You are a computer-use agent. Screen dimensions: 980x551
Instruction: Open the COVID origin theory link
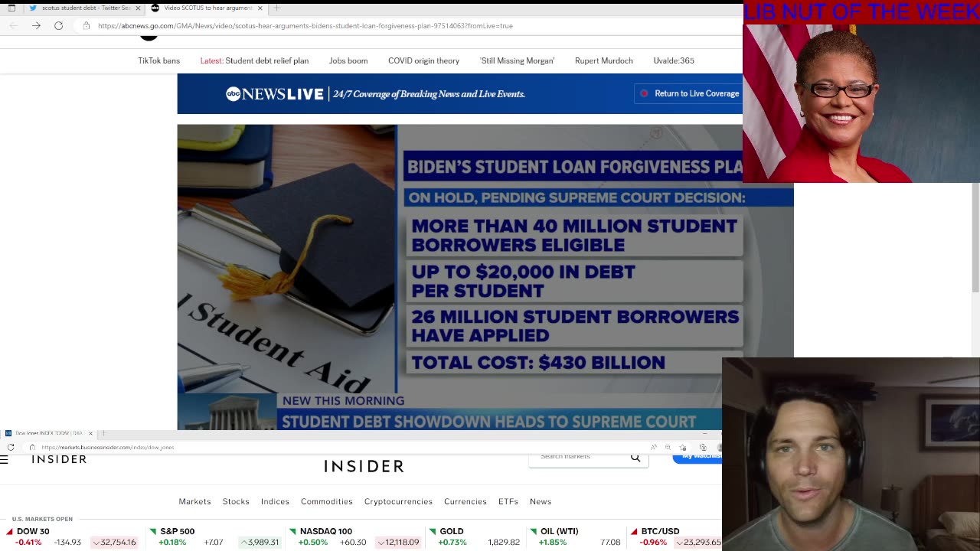coord(423,60)
